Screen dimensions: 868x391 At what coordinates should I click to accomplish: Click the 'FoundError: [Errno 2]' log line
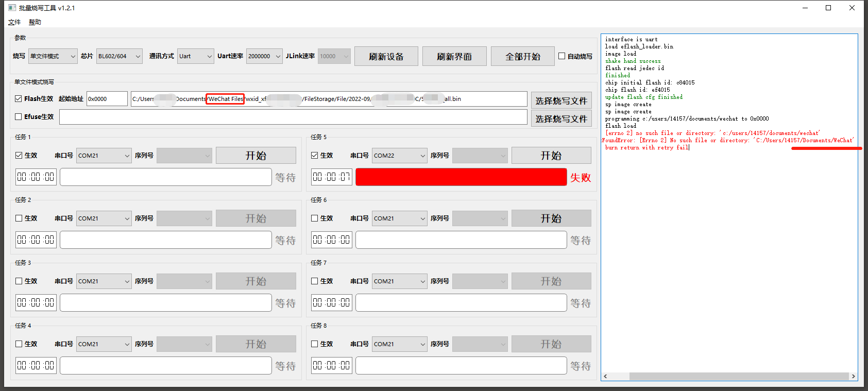728,140
